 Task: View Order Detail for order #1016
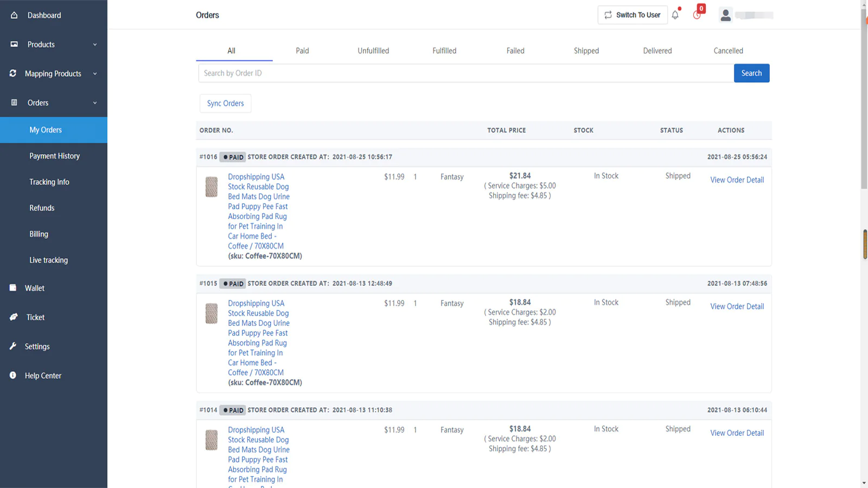737,180
